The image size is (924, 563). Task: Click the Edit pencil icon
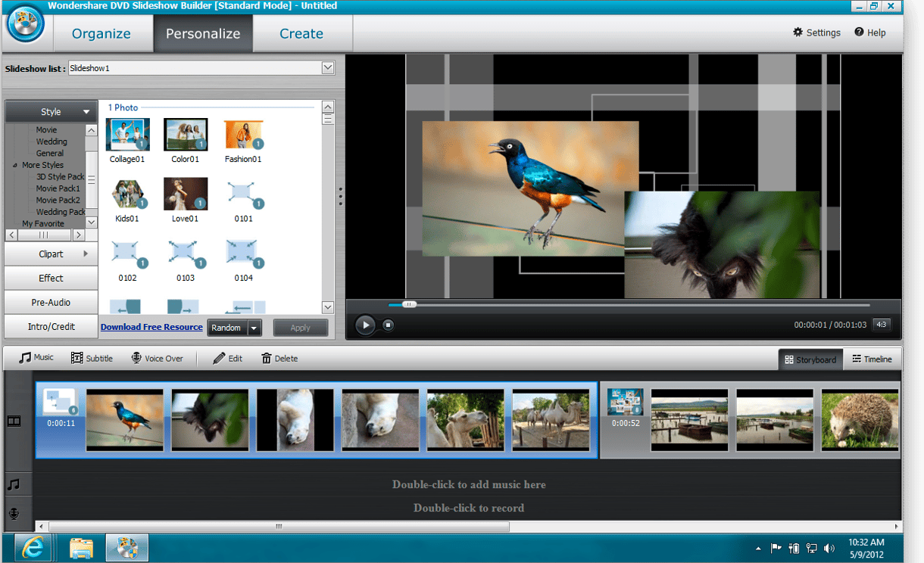(219, 358)
